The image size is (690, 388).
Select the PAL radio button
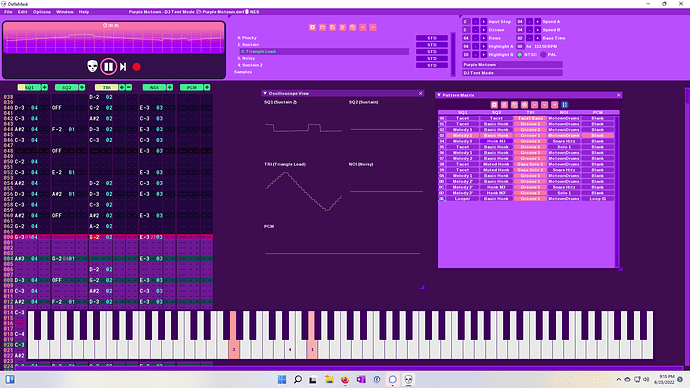(x=543, y=55)
